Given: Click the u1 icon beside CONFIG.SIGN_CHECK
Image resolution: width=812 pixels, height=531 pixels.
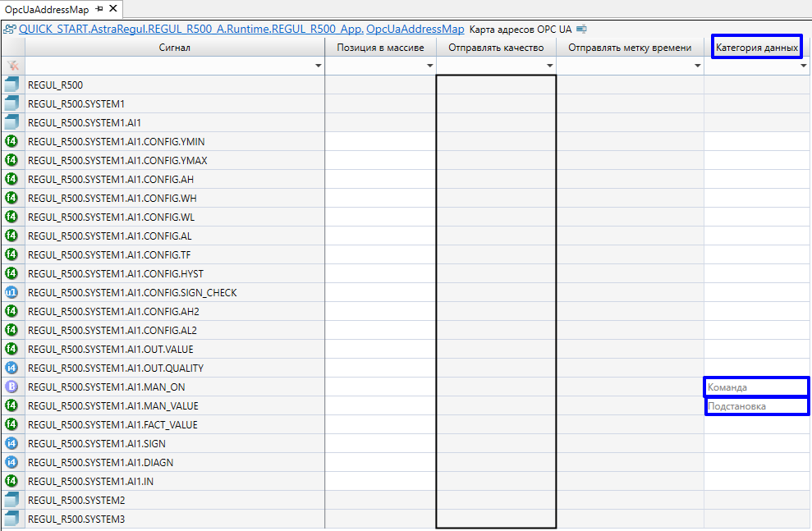Looking at the screenshot, I should pyautogui.click(x=11, y=292).
